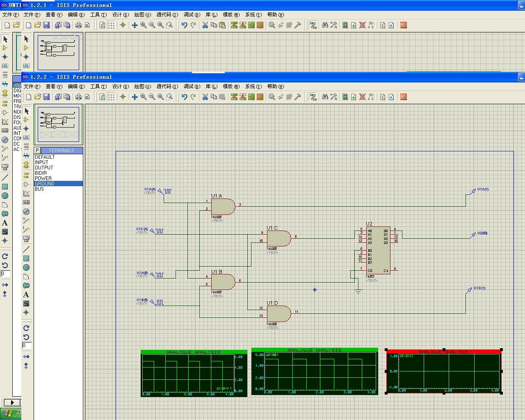Image resolution: width=525 pixels, height=420 pixels.
Task: Click the Windows Start button
Action: [x=11, y=414]
